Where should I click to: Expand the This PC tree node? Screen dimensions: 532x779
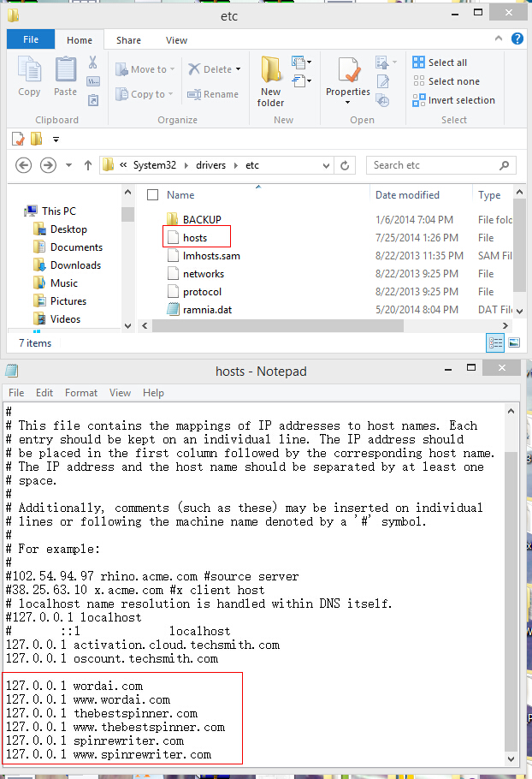[x=18, y=211]
